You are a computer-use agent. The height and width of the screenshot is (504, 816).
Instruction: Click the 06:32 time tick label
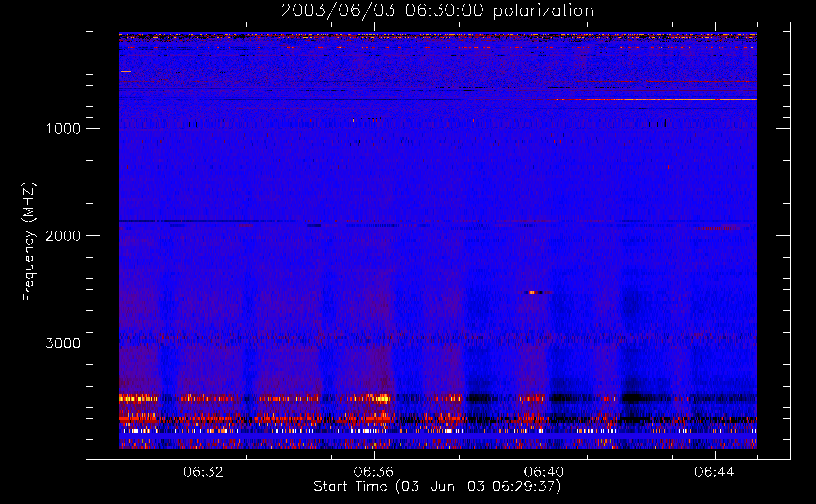tap(203, 472)
